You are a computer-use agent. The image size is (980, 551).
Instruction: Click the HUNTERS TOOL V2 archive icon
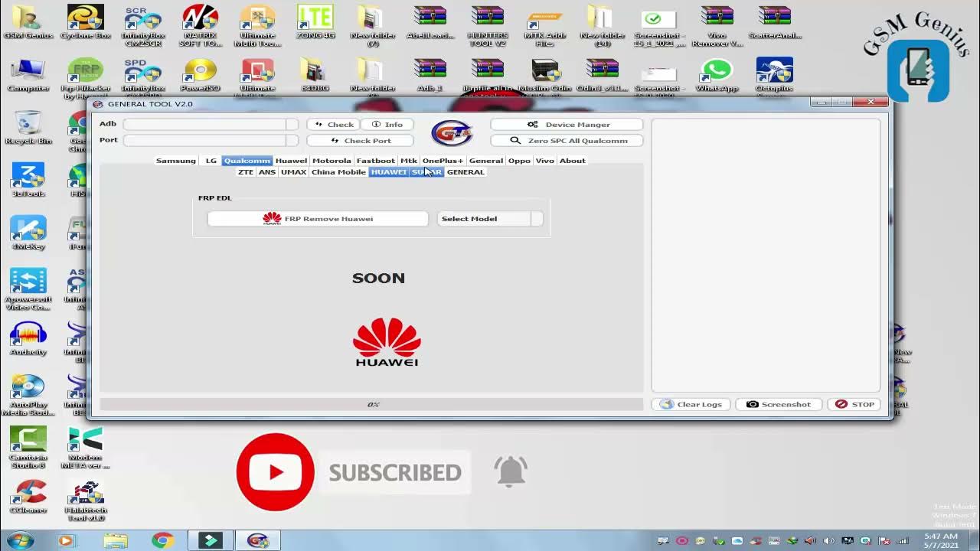pos(488,26)
